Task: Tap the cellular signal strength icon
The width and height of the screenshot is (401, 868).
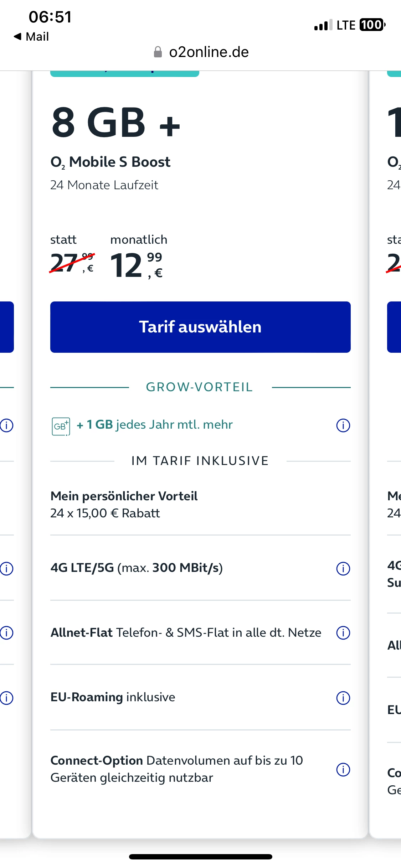Action: (323, 25)
